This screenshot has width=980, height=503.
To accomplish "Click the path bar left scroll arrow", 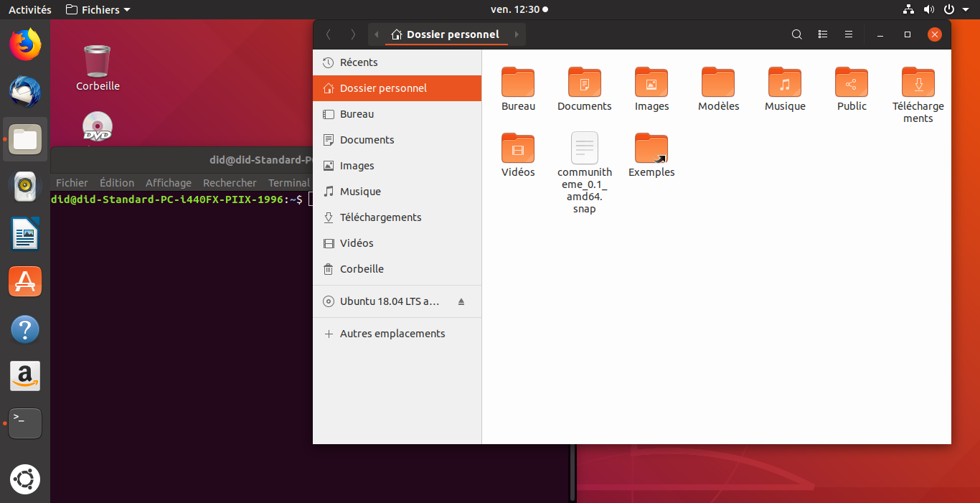I will tap(377, 34).
